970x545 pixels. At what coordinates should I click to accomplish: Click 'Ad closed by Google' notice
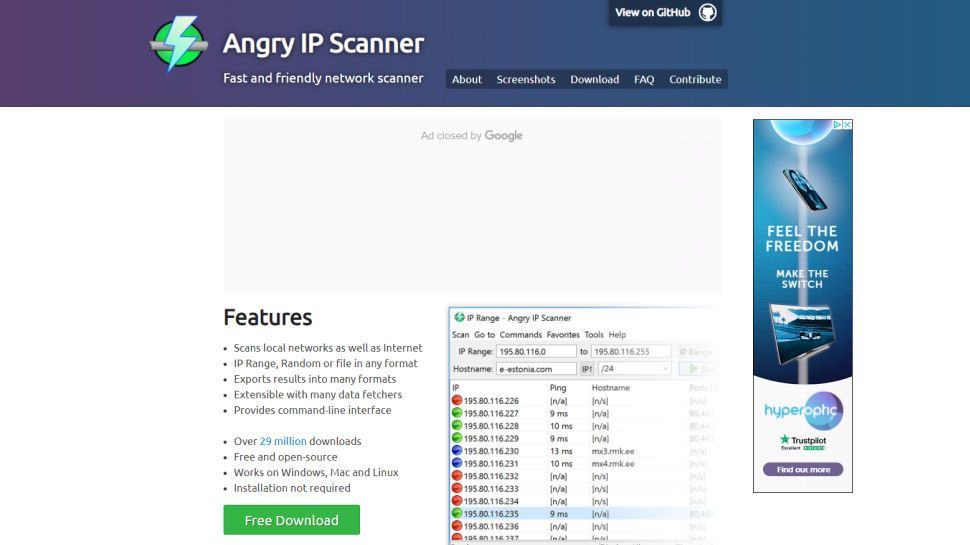[471, 135]
